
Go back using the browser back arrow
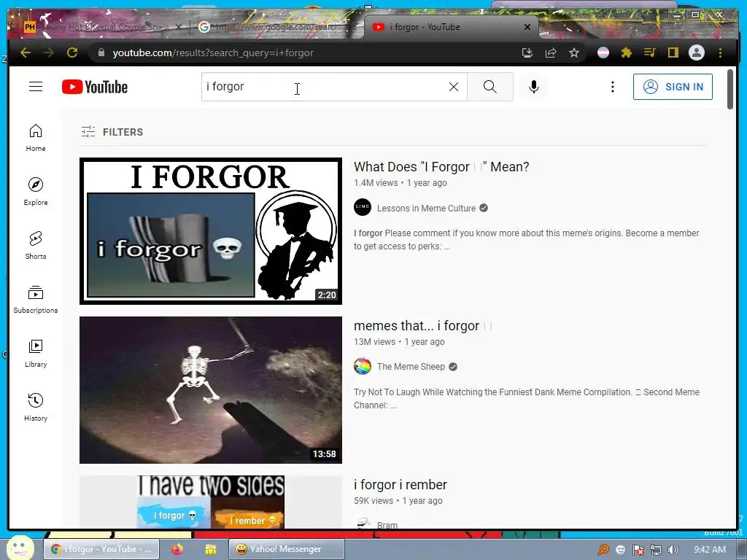(x=26, y=52)
